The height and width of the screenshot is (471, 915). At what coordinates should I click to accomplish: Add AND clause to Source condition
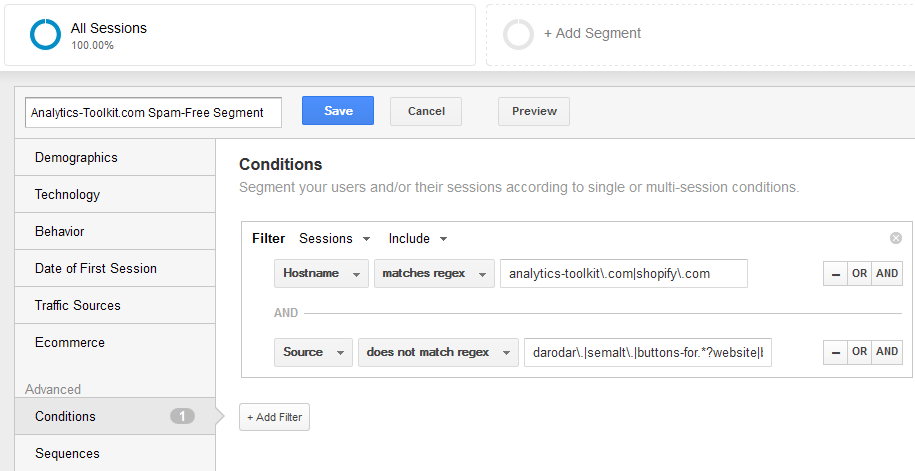(887, 352)
